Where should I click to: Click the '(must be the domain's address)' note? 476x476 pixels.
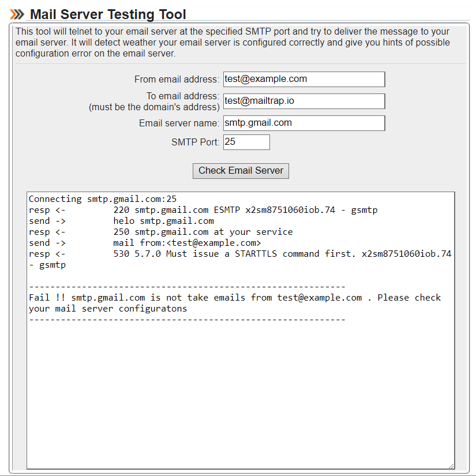click(x=154, y=107)
